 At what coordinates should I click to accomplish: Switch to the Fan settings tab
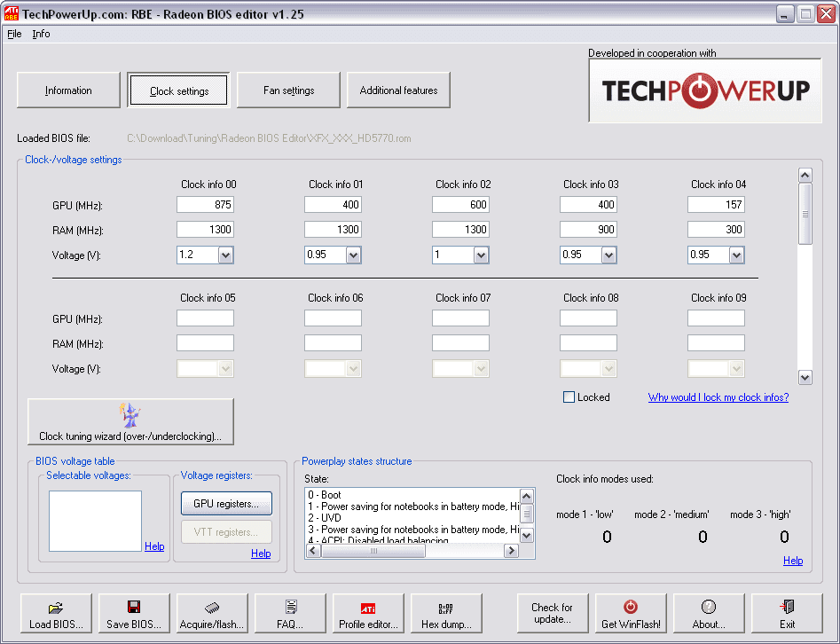tap(289, 90)
